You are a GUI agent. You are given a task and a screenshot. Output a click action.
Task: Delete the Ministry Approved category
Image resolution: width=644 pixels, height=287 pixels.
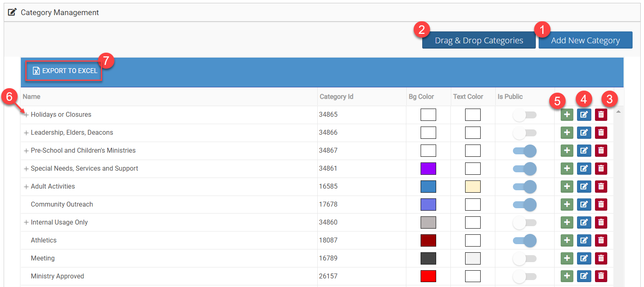click(601, 276)
